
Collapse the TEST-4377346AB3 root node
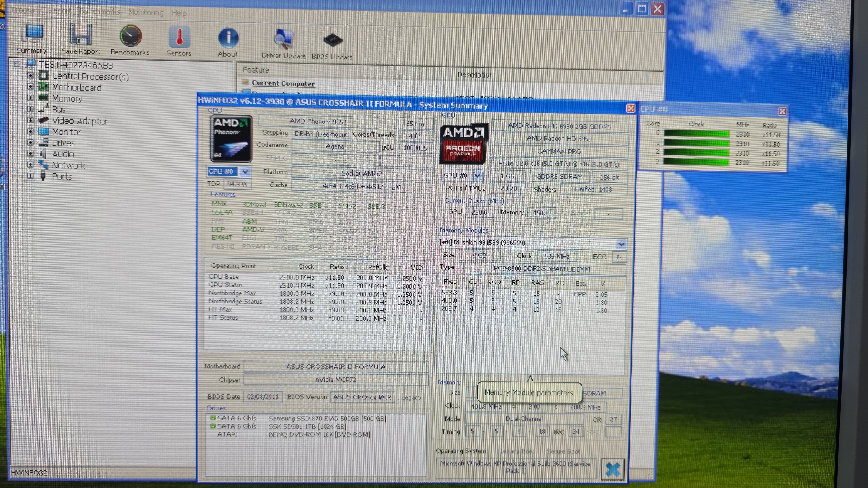pos(17,64)
